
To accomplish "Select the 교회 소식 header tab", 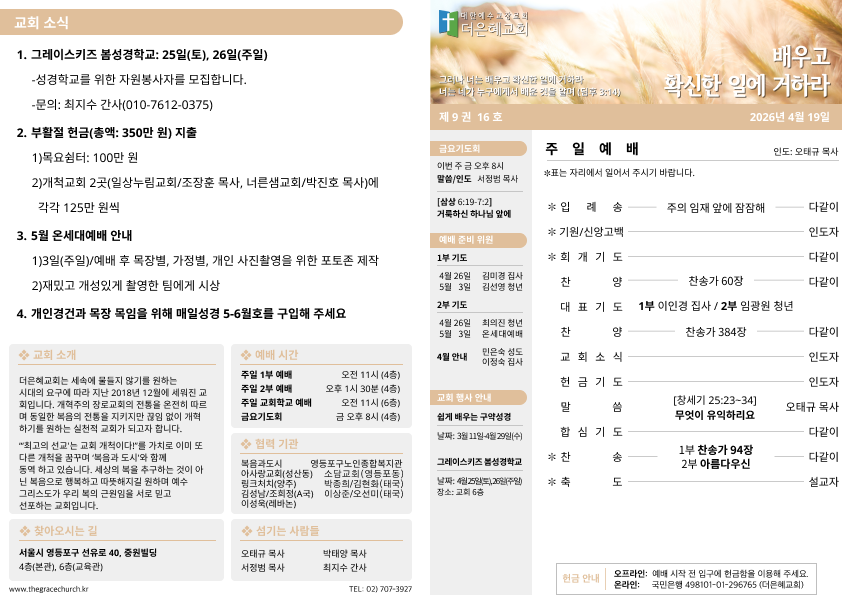I will point(201,23).
